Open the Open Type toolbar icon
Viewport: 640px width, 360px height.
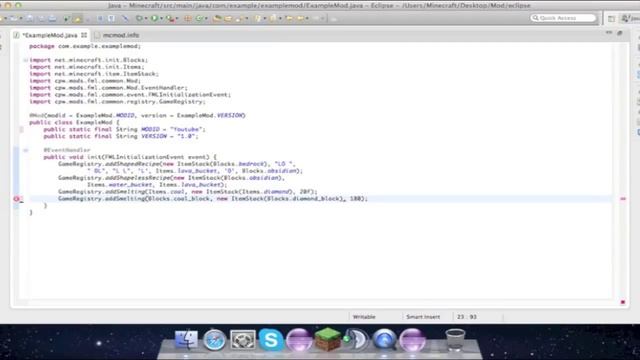pos(218,18)
